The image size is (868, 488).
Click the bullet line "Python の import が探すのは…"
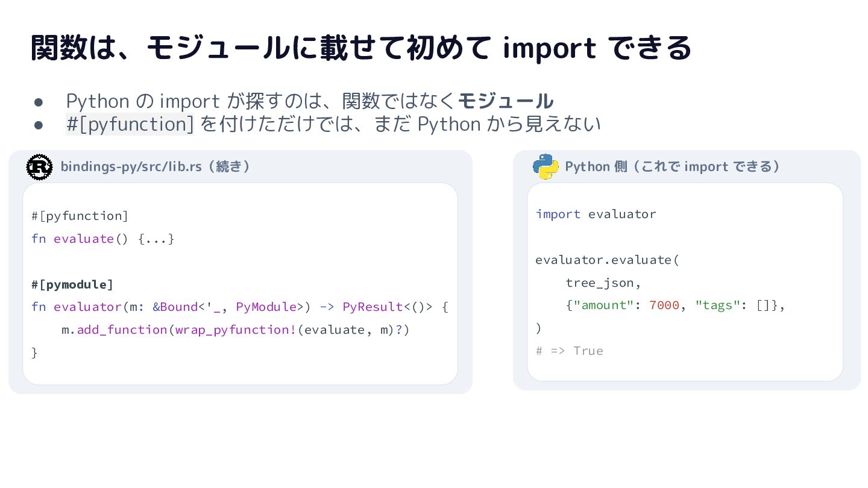coord(310,101)
